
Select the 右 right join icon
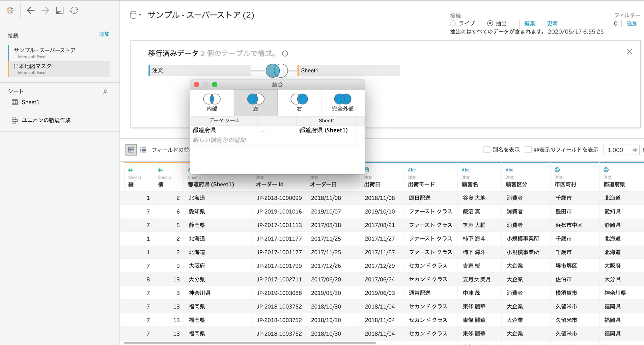[x=299, y=103]
